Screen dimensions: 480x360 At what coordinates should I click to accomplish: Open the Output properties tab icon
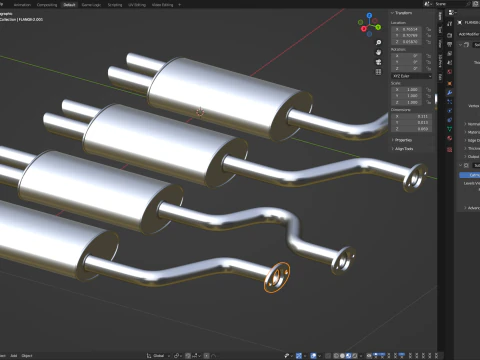click(450, 44)
